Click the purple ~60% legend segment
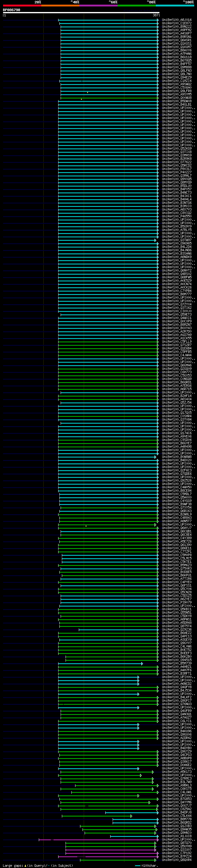The image size is (197, 868). [98, 6]
